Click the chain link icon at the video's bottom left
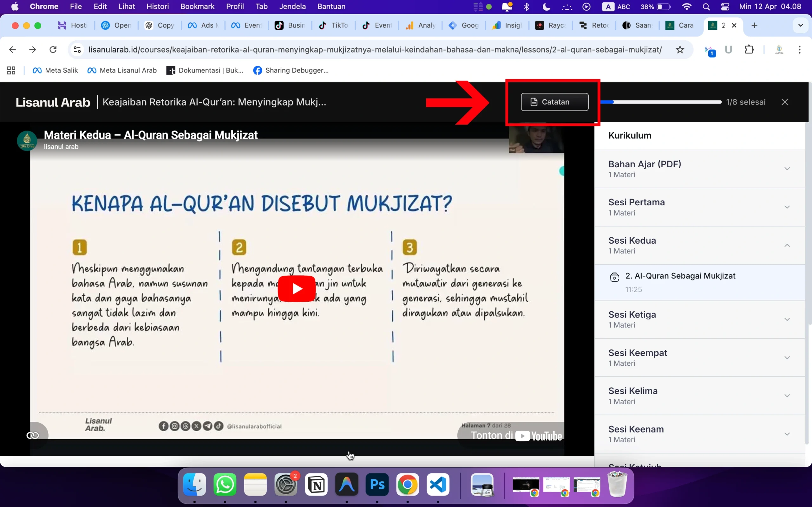Viewport: 812px width, 507px height. [33, 435]
